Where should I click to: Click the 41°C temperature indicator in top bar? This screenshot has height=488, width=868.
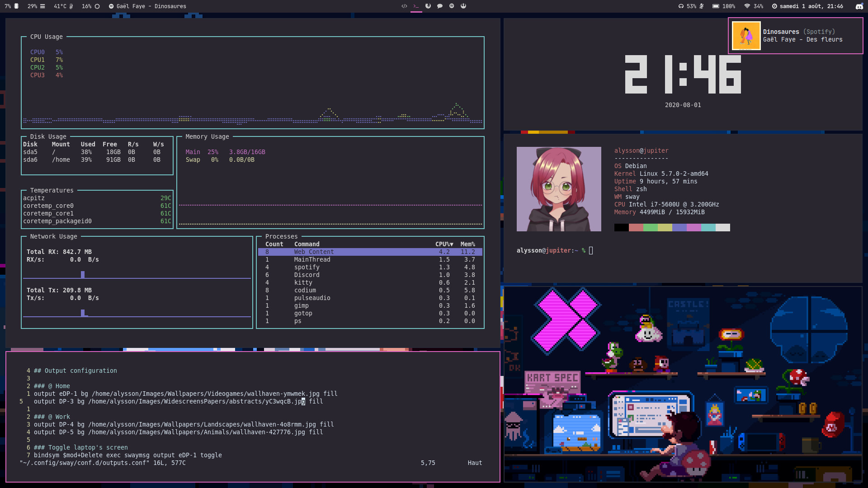click(63, 6)
